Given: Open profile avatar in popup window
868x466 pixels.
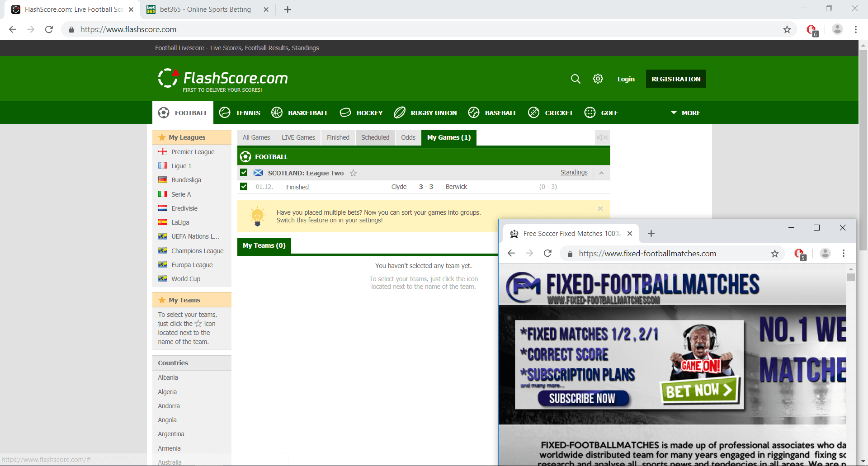Looking at the screenshot, I should (x=825, y=253).
